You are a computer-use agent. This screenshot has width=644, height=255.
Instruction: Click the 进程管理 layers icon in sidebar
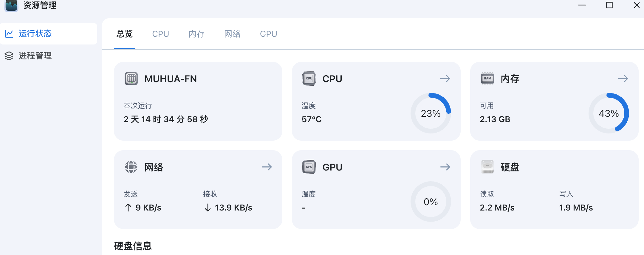click(9, 56)
